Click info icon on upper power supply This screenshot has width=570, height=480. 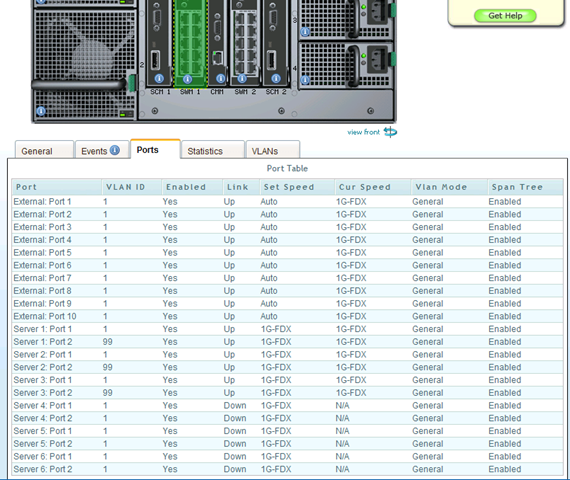pyautogui.click(x=305, y=32)
